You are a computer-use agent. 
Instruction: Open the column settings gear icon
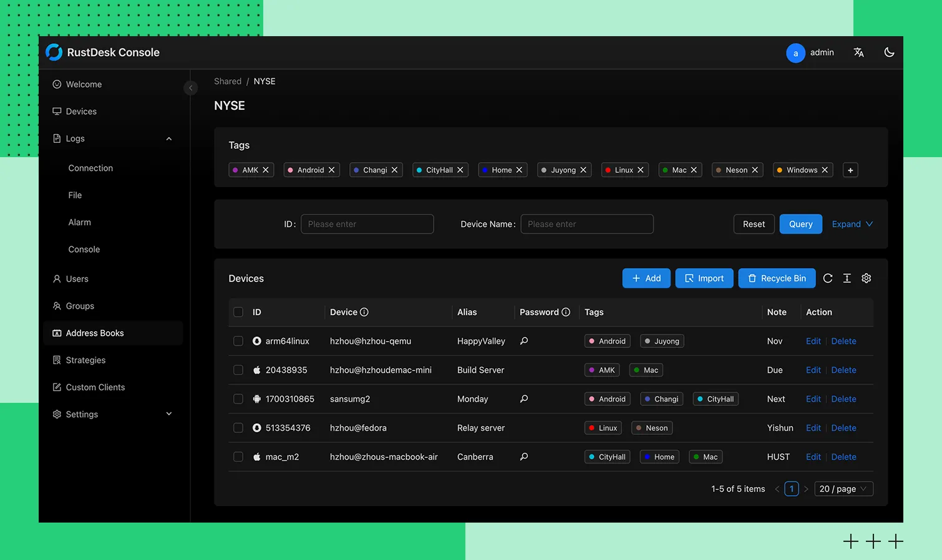pyautogui.click(x=867, y=279)
